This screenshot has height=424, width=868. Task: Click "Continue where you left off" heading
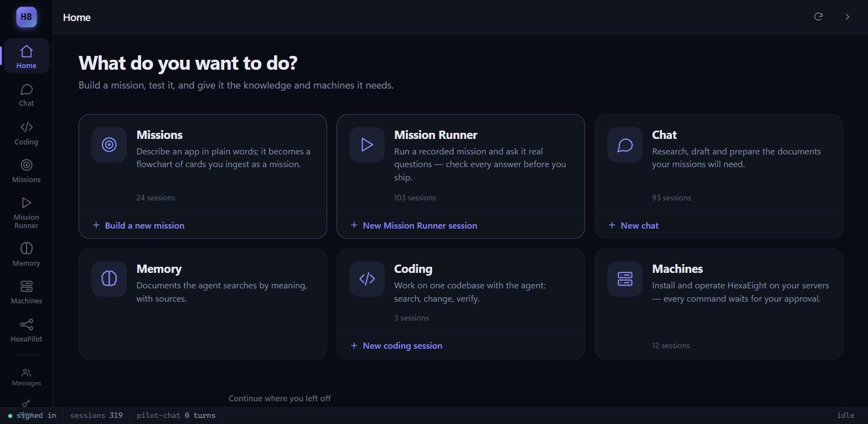tap(280, 398)
